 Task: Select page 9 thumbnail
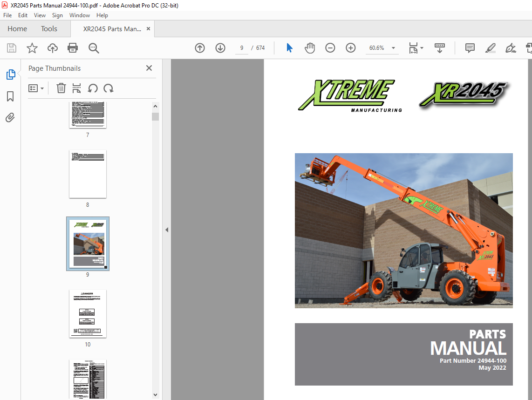pyautogui.click(x=88, y=244)
